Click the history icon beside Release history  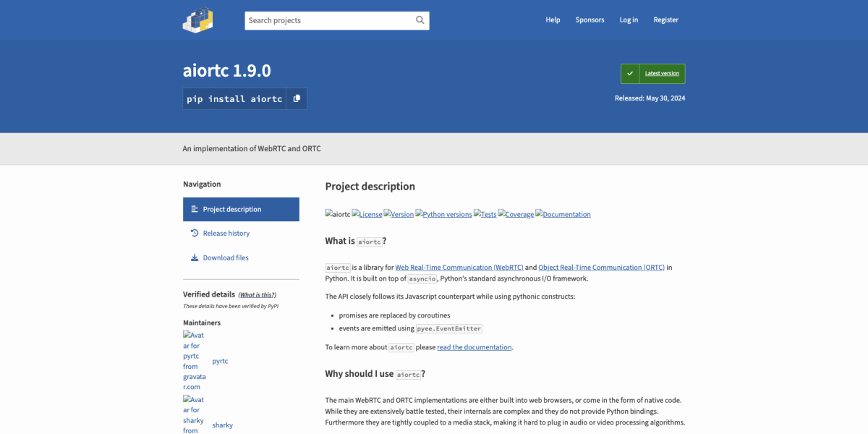194,233
